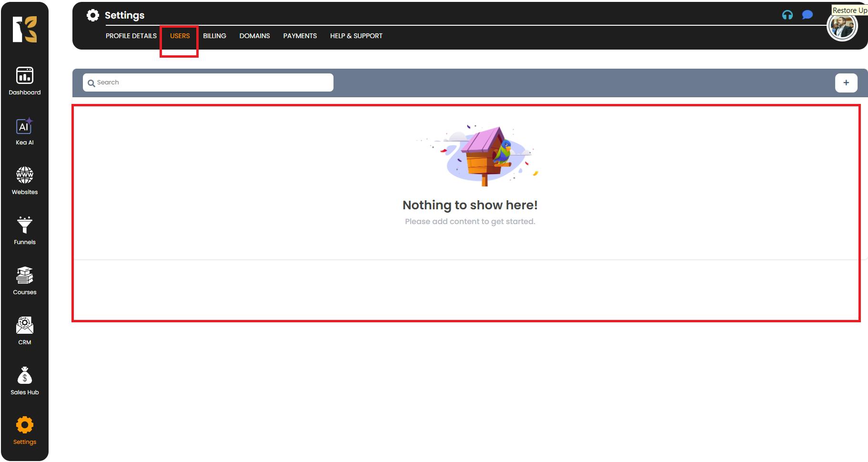This screenshot has height=462, width=868.
Task: Select the Courses icon in sidebar
Action: pyautogui.click(x=25, y=280)
